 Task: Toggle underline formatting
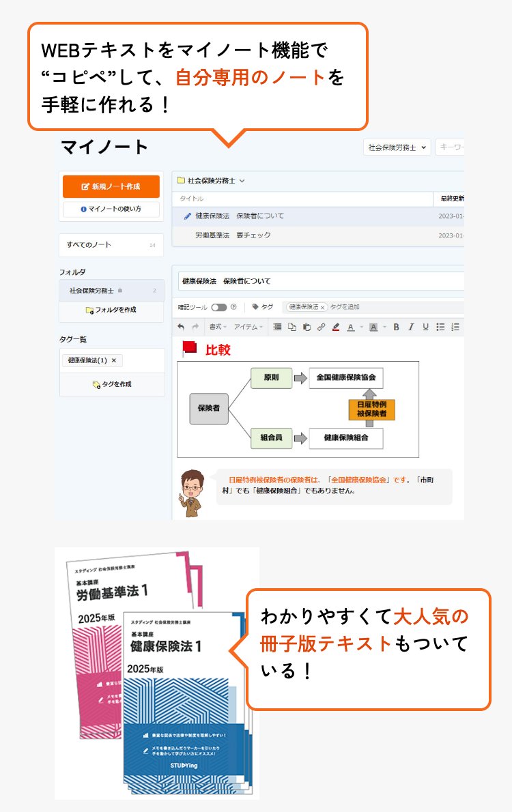tap(425, 327)
